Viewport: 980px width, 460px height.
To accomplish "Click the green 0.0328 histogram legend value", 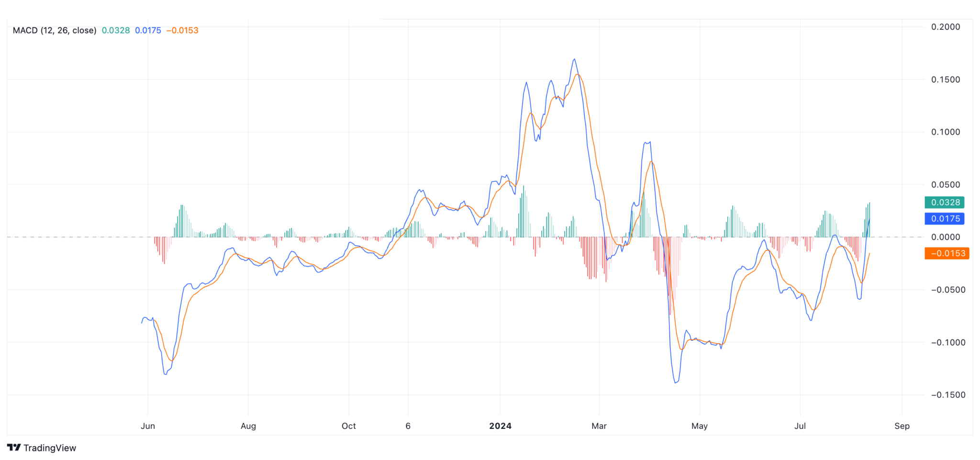I will click(116, 30).
